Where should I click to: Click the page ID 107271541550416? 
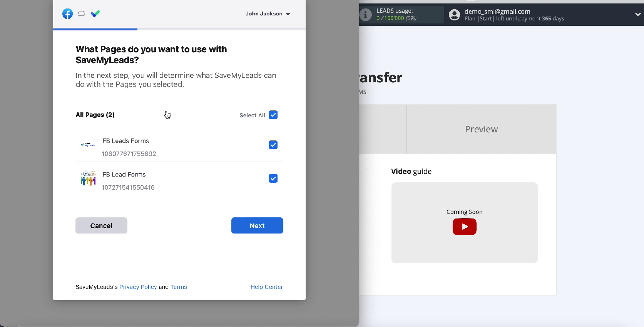tap(128, 187)
